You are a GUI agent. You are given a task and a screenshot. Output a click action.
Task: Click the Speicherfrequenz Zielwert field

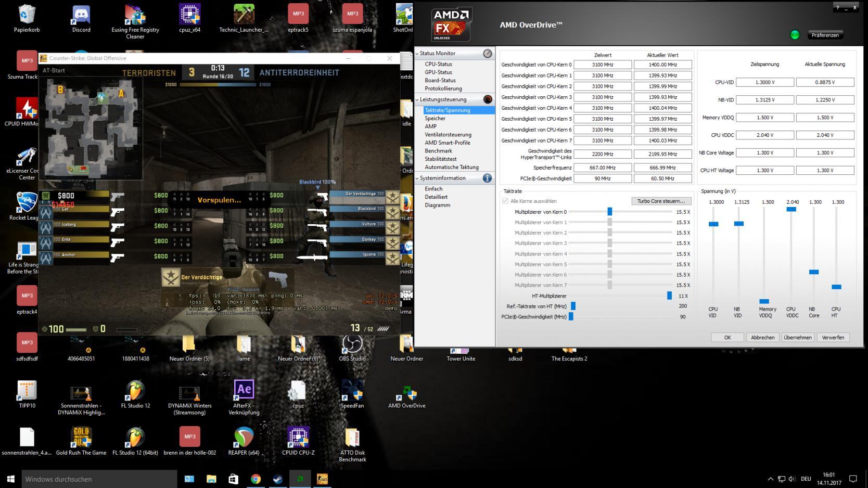603,168
